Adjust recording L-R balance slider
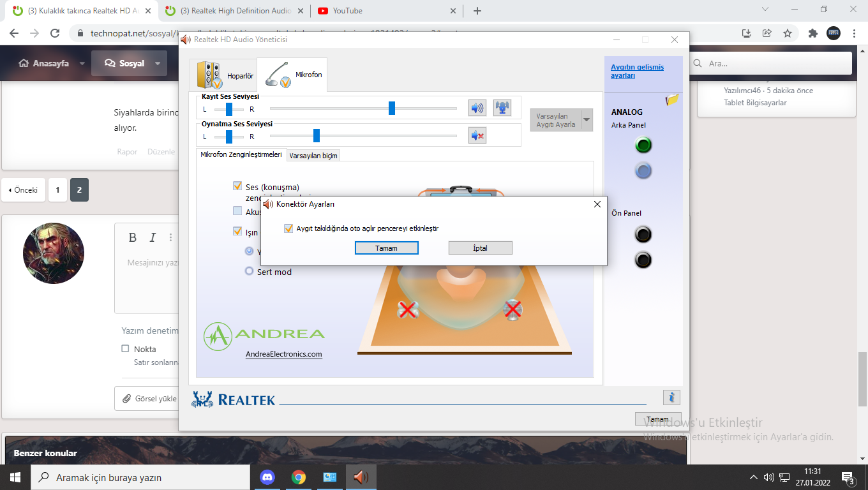868x490 pixels. click(229, 109)
